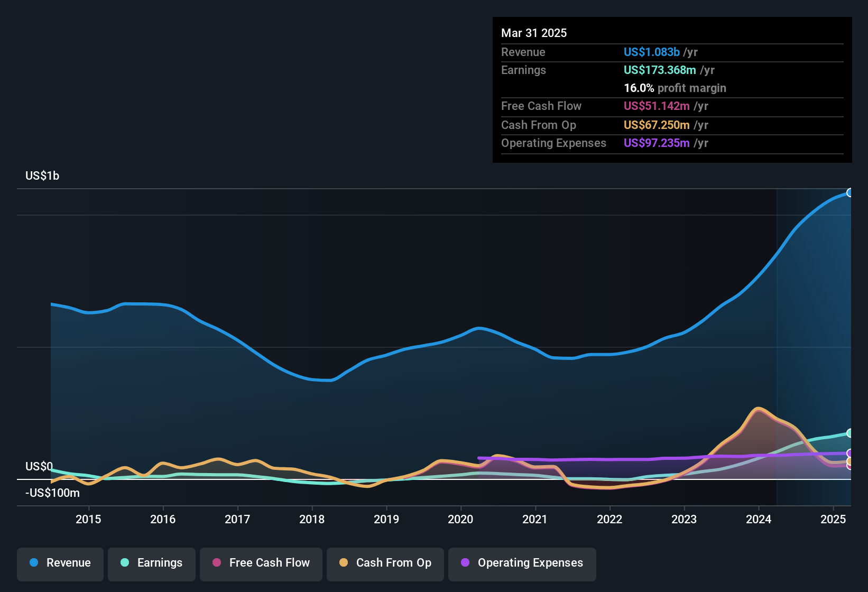Click the 2020 x-axis year label
The height and width of the screenshot is (592, 868).
460,519
